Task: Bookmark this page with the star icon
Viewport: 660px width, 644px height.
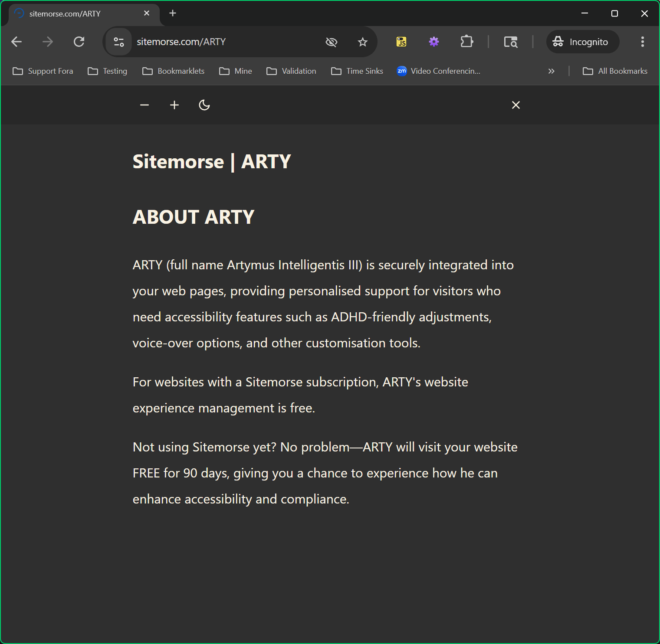Action: tap(363, 42)
